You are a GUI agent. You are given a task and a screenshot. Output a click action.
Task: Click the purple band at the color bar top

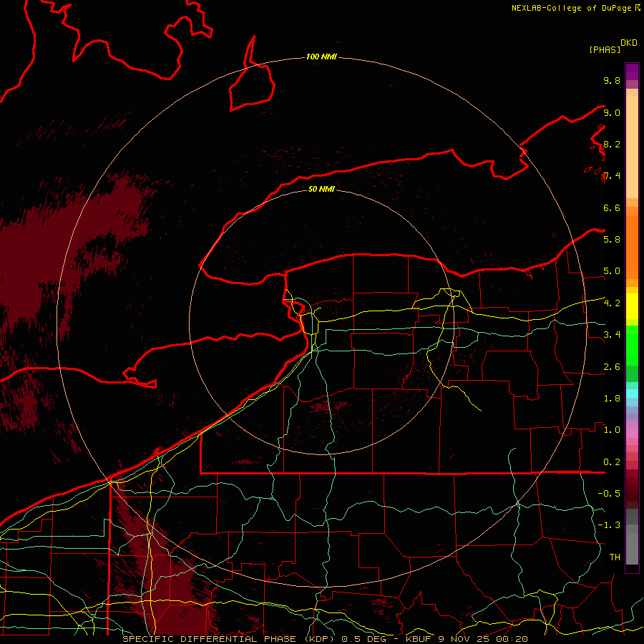632,72
